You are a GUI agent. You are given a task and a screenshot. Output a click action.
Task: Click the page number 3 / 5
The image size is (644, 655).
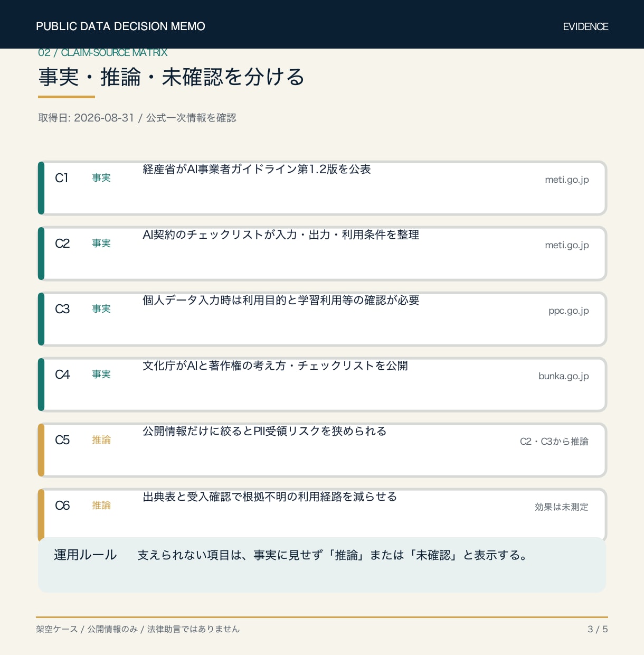[x=598, y=629]
